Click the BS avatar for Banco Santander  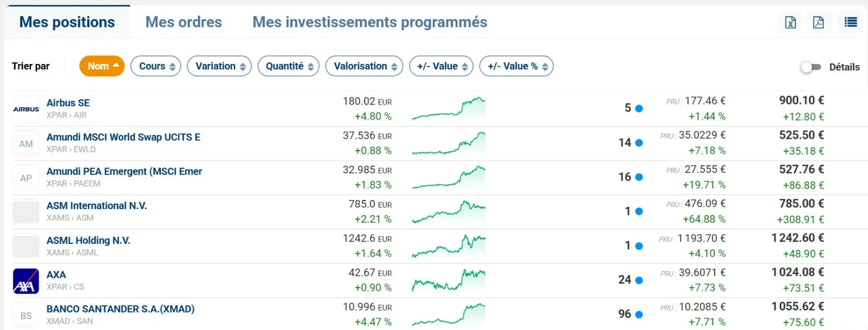click(x=26, y=315)
